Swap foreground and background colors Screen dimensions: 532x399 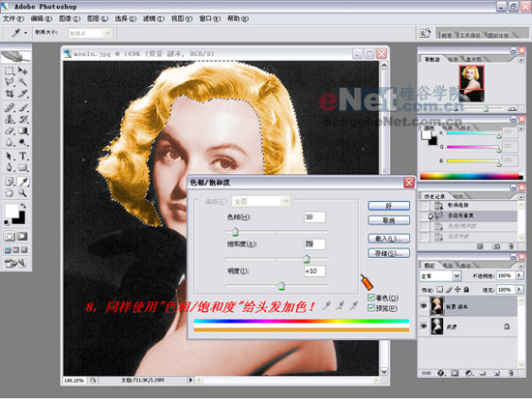[23, 206]
